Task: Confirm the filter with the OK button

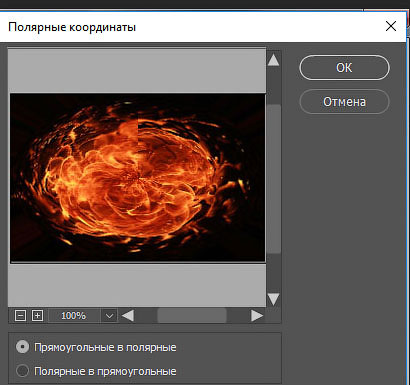Action: click(344, 68)
